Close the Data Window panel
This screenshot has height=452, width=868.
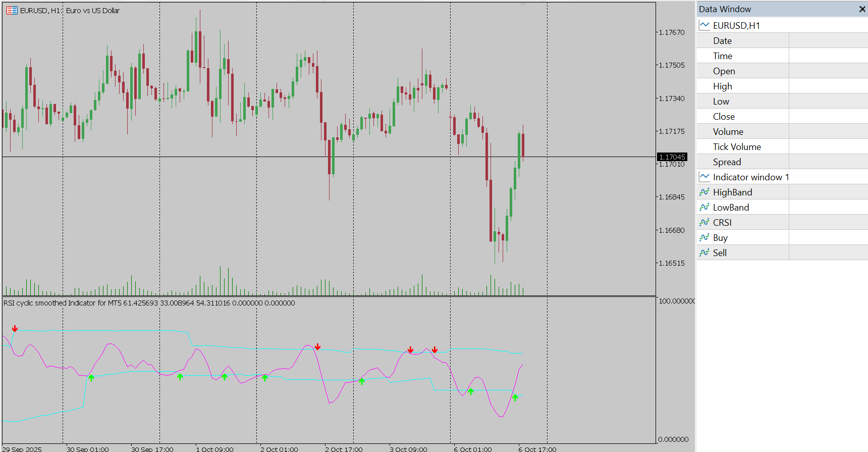pos(862,9)
